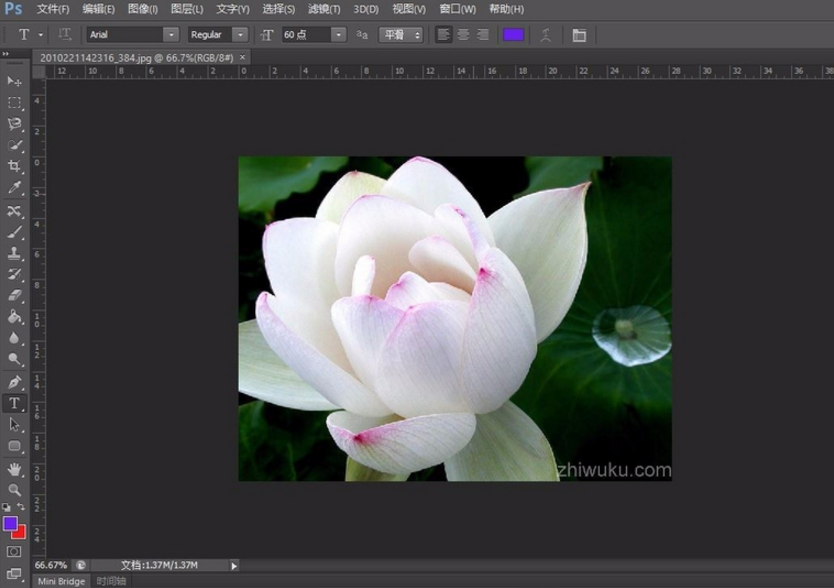Switch to the Mini Bridge tab
The image size is (834, 588).
61,581
